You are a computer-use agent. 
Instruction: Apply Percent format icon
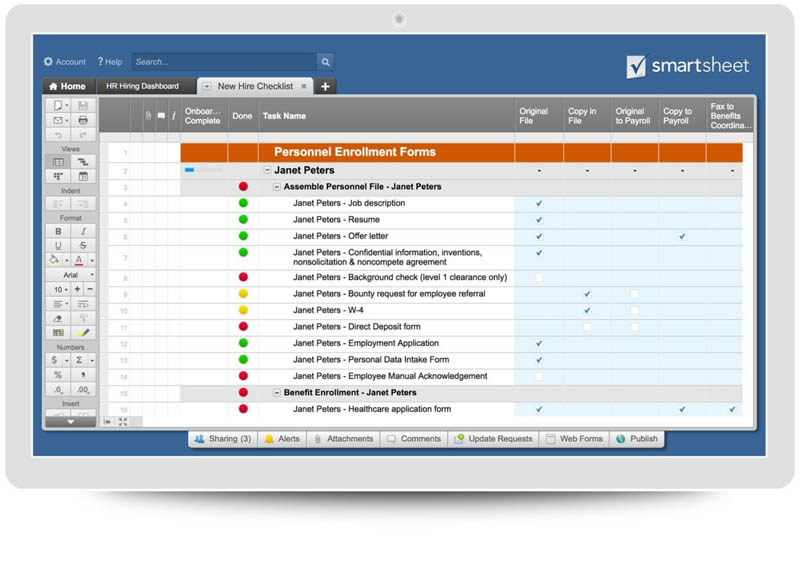coord(58,375)
